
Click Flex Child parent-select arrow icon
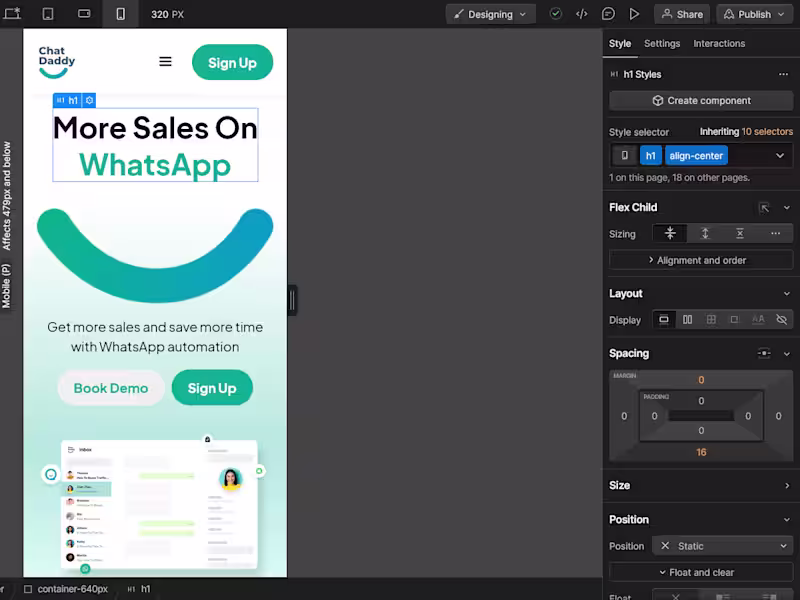point(764,208)
